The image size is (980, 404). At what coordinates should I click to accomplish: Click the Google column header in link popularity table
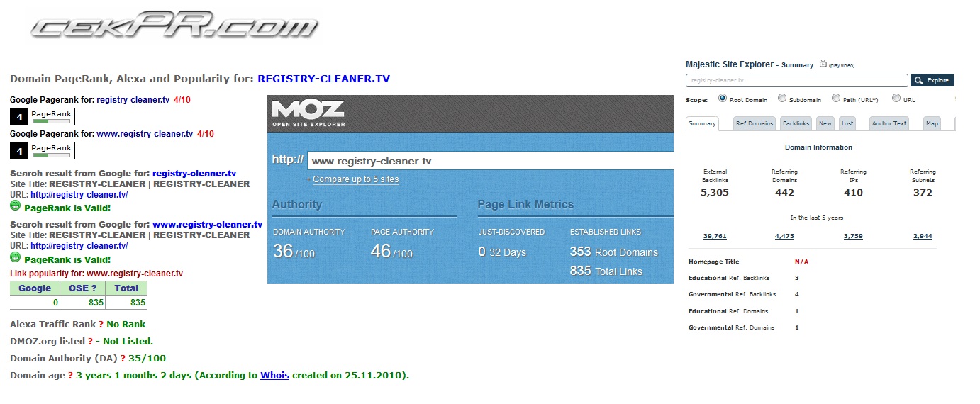[x=35, y=288]
